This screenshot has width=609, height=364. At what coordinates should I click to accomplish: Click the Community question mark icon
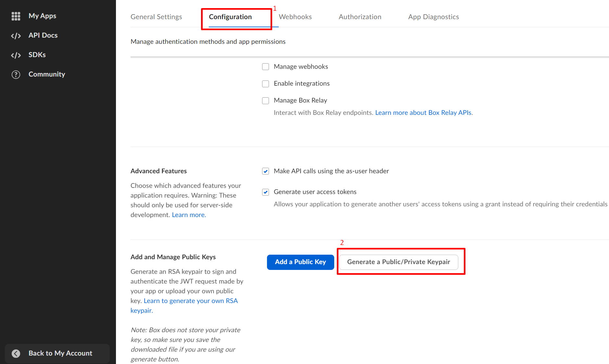[x=16, y=75]
